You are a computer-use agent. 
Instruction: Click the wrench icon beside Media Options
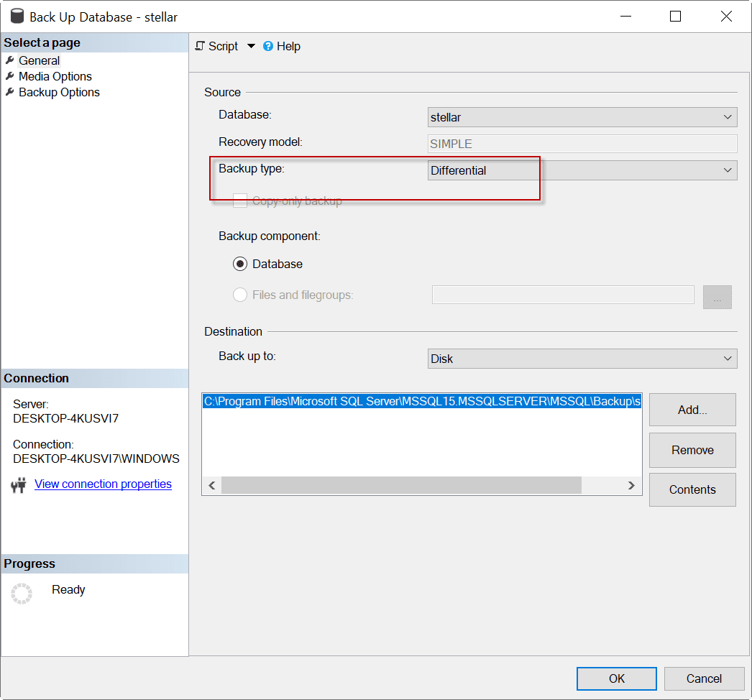10,76
